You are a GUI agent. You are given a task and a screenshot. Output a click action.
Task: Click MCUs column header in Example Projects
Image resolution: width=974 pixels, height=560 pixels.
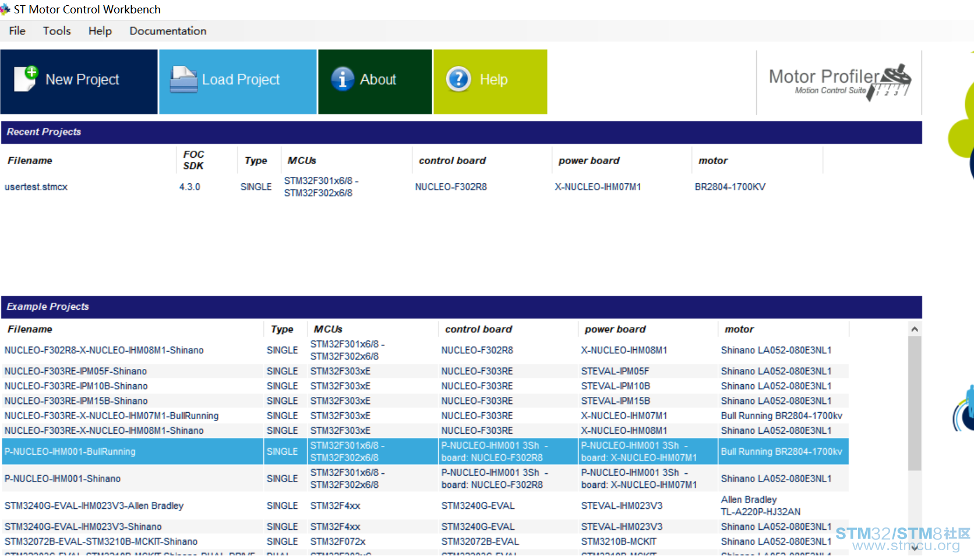coord(328,329)
